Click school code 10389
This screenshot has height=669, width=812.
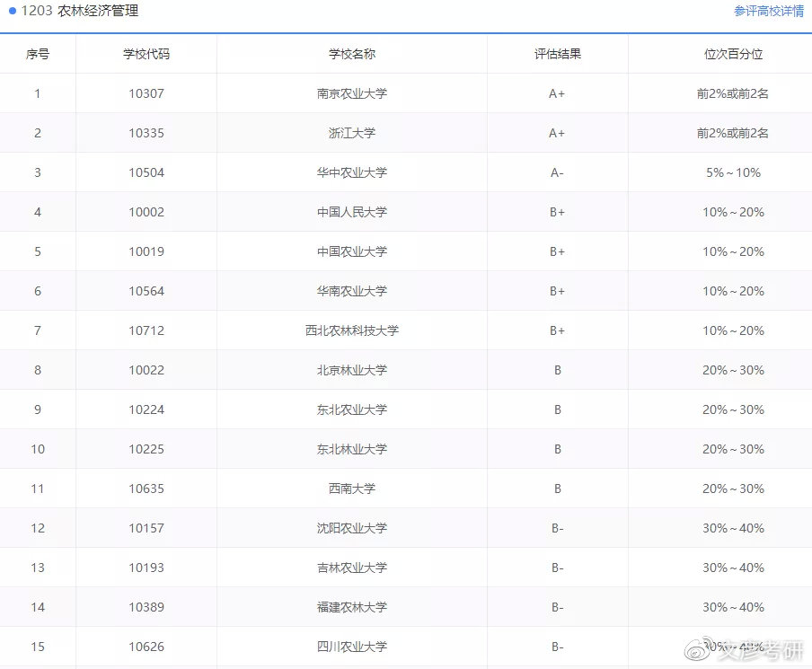(x=146, y=607)
